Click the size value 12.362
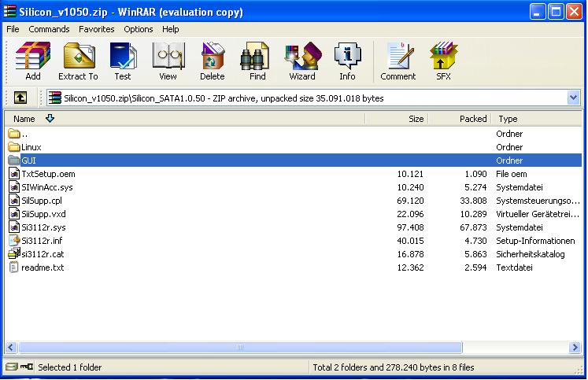Image resolution: width=588 pixels, height=380 pixels. (x=410, y=267)
